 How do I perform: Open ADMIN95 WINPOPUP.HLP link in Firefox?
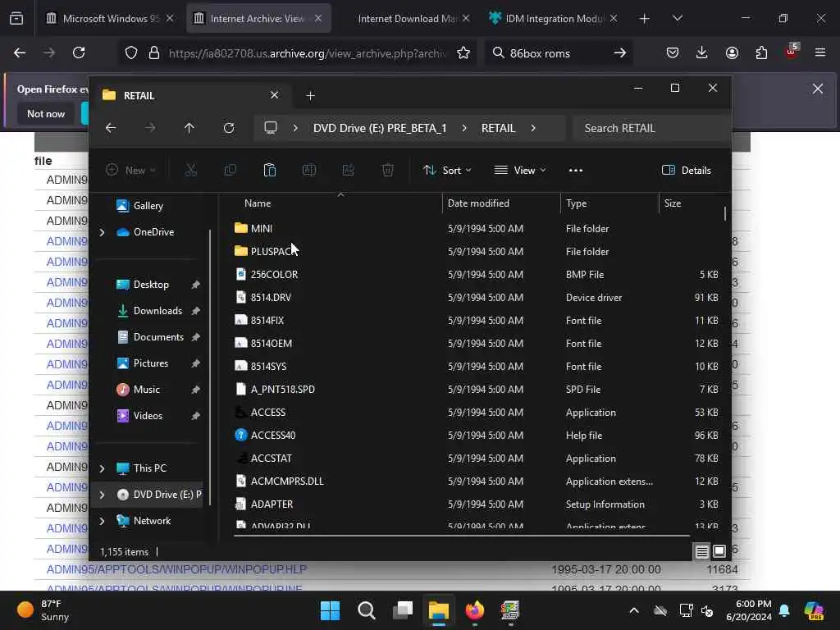click(x=177, y=569)
